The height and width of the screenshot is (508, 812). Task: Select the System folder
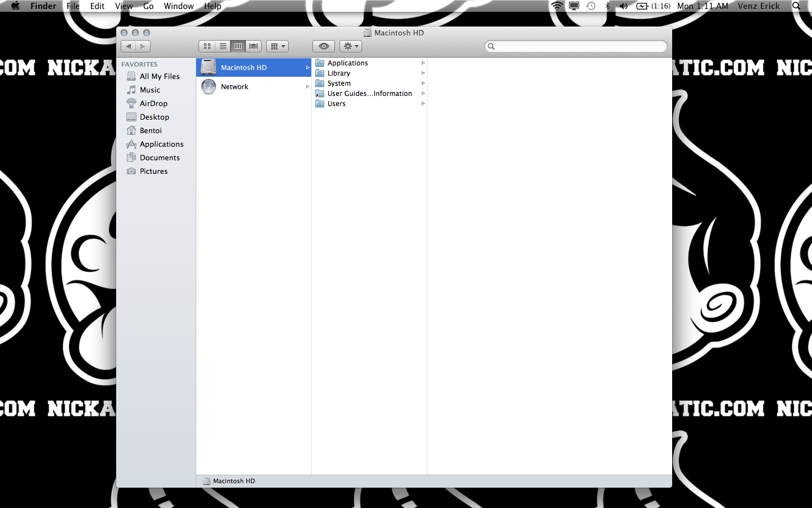pos(369,84)
